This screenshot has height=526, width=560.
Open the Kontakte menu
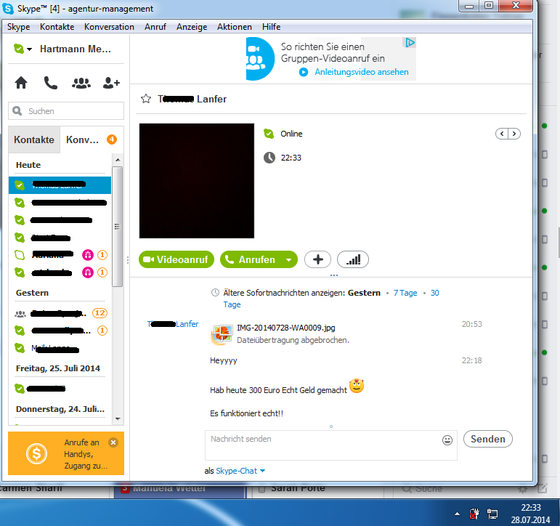tap(57, 27)
